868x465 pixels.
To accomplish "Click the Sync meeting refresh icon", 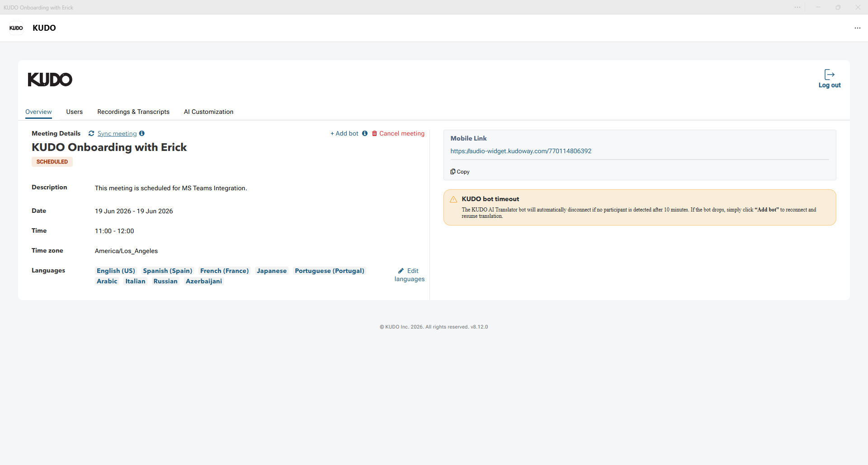I will click(x=91, y=133).
